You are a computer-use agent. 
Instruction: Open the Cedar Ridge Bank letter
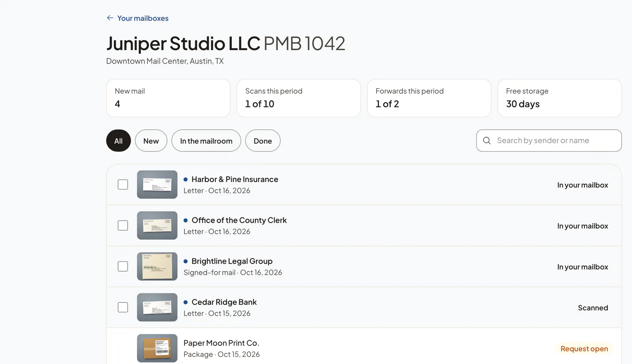[364, 307]
